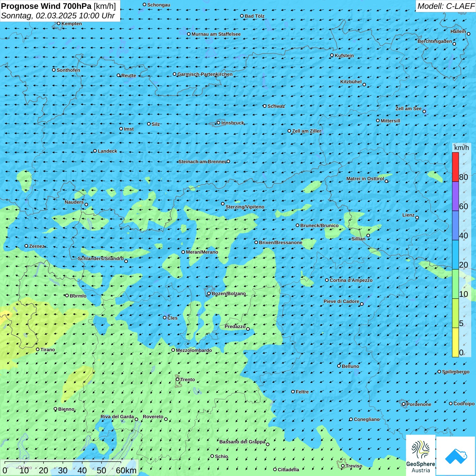Click the Zernez city label

pyautogui.click(x=37, y=246)
